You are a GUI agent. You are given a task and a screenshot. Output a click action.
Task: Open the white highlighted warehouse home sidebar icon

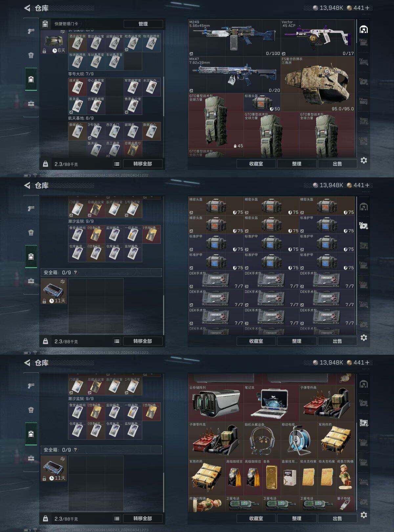click(x=363, y=30)
